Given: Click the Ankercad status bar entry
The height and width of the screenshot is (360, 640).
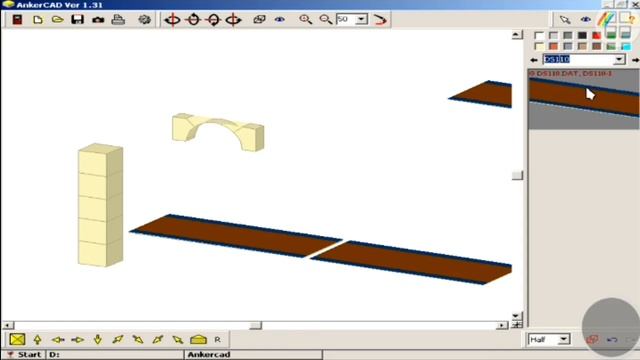Looking at the screenshot, I should coord(253,354).
